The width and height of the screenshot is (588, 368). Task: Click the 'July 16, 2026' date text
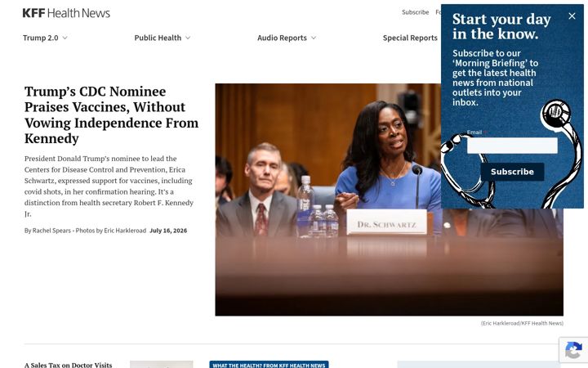(x=168, y=231)
